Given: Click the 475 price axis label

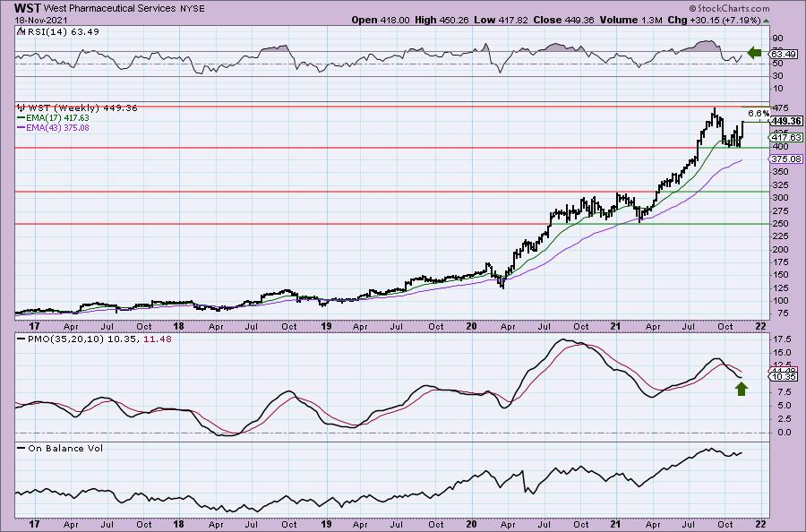Looking at the screenshot, I should [780, 108].
